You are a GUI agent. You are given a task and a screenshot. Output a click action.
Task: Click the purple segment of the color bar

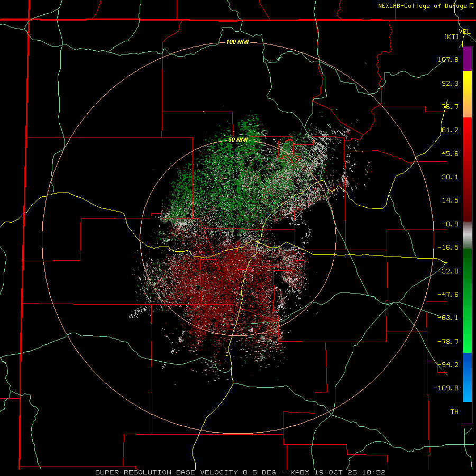coord(467,59)
